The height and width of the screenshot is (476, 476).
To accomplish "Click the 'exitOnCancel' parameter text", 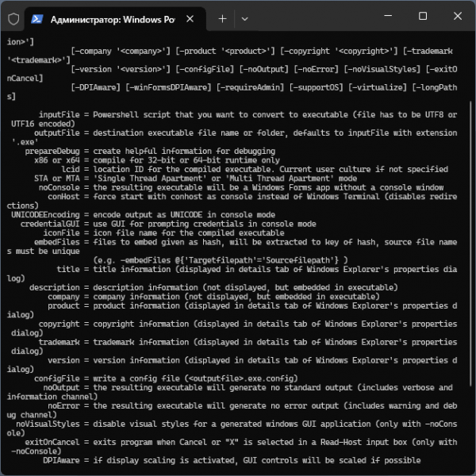I will pos(52,443).
